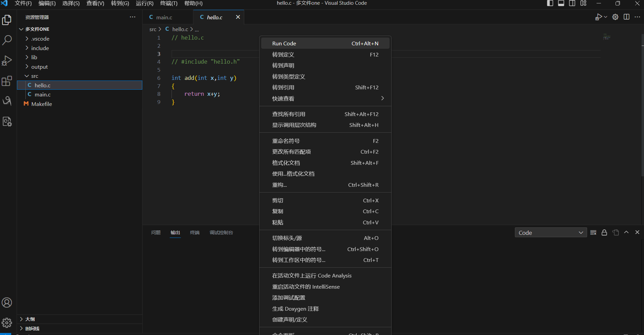Expand the .vscode folder
Screen dimensions: 644x335
pos(80,39)
